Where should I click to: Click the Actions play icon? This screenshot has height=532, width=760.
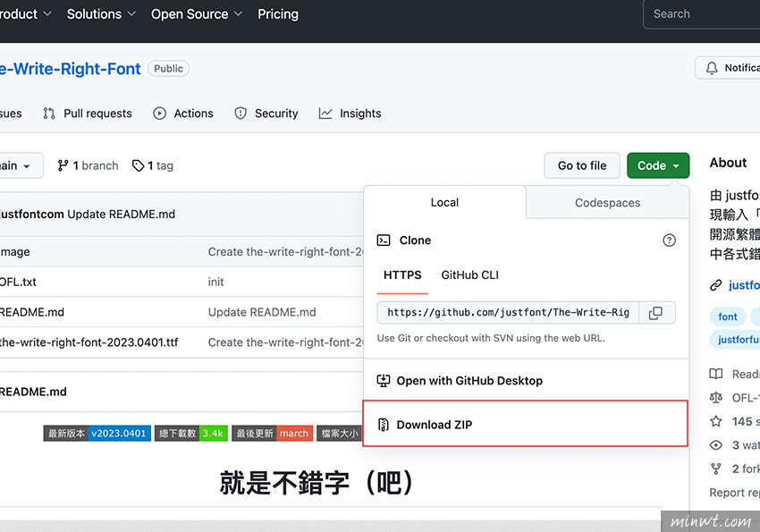coord(159,114)
